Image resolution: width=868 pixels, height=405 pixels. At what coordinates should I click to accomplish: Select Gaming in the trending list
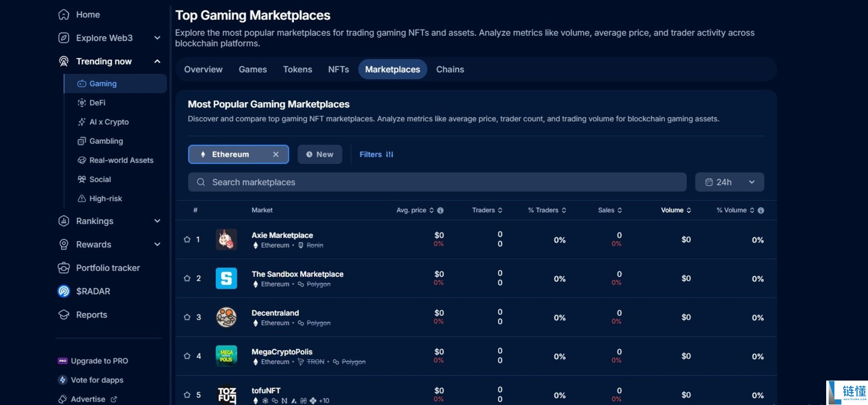coord(115,83)
